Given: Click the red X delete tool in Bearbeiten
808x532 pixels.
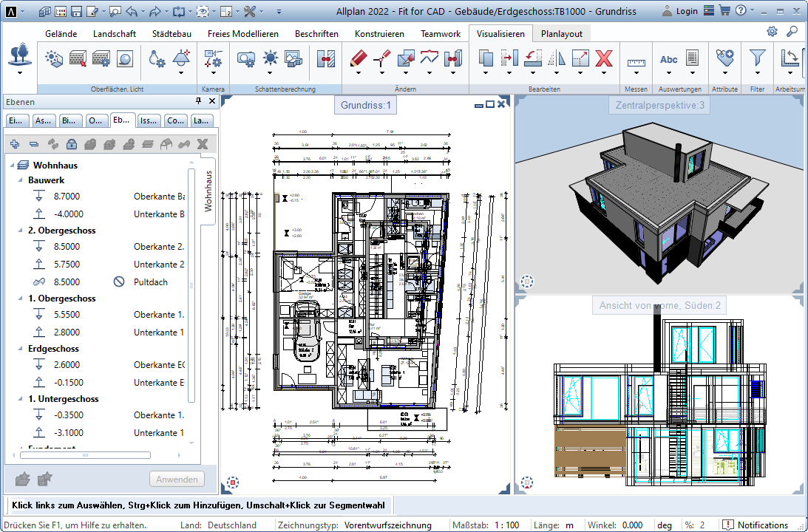Looking at the screenshot, I should [x=604, y=58].
